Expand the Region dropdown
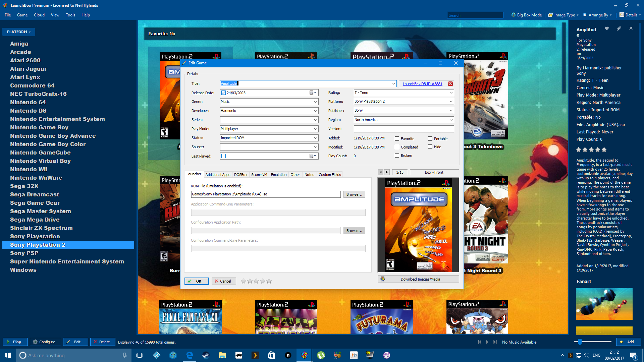This screenshot has height=362, width=644. tap(451, 120)
